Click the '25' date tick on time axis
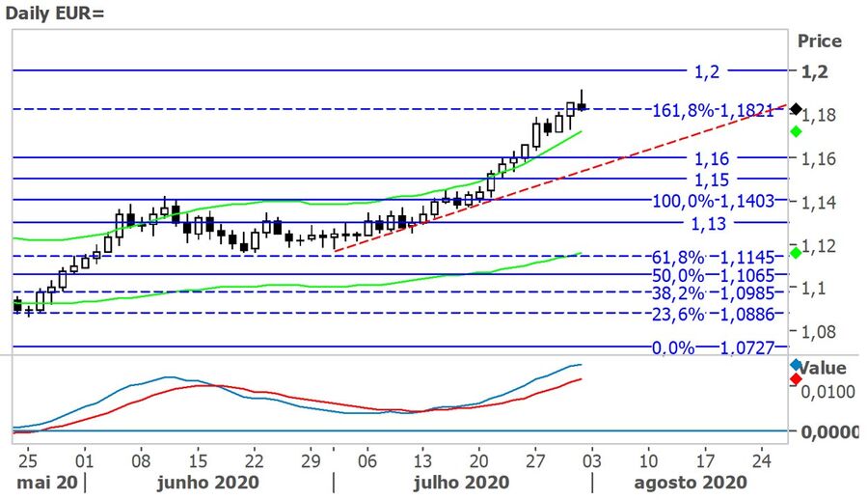The image size is (868, 500). [28, 460]
